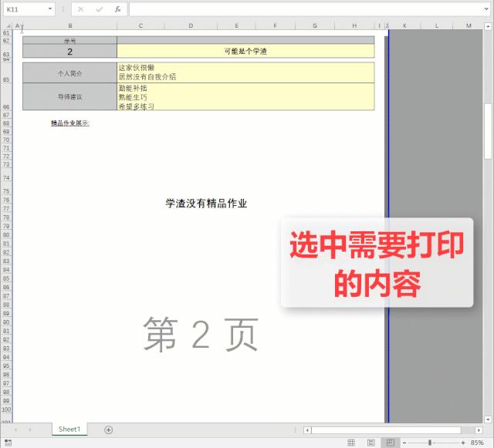Click the Select All corner triangle
Viewport: 494px width, 448px height.
[x=8, y=25]
